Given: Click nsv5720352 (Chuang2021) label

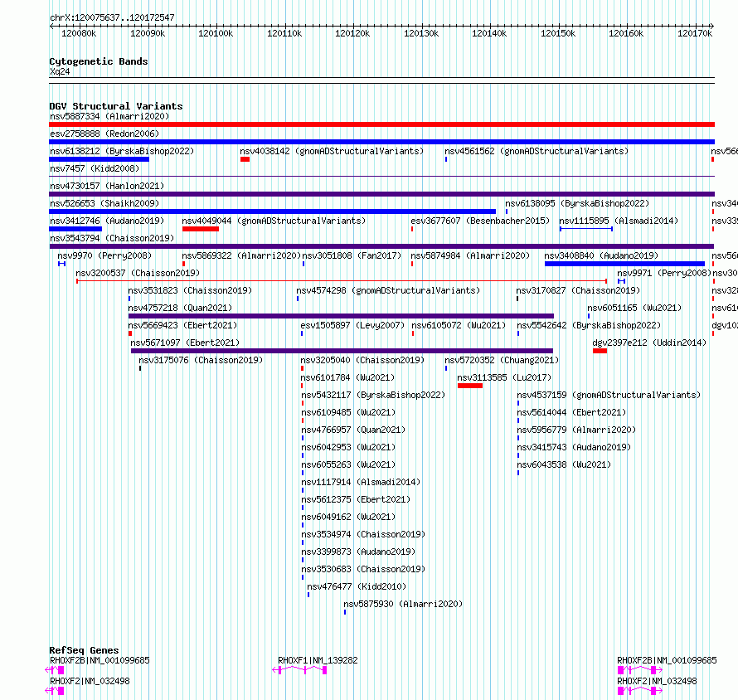Looking at the screenshot, I should [502, 360].
